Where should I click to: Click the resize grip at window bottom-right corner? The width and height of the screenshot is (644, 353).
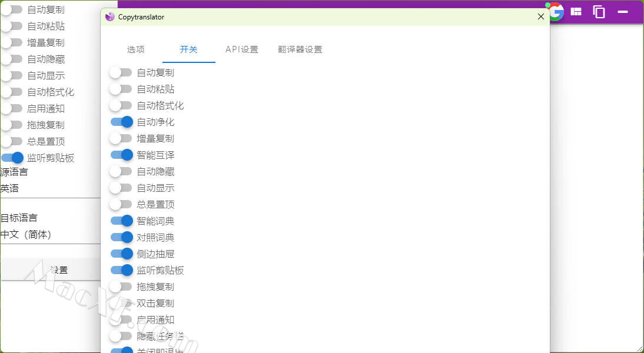639,348
